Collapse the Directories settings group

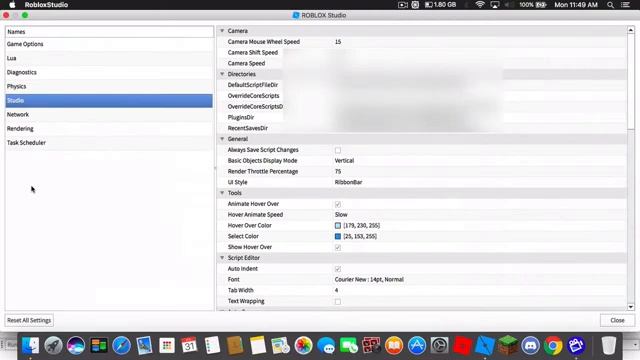pyautogui.click(x=222, y=74)
